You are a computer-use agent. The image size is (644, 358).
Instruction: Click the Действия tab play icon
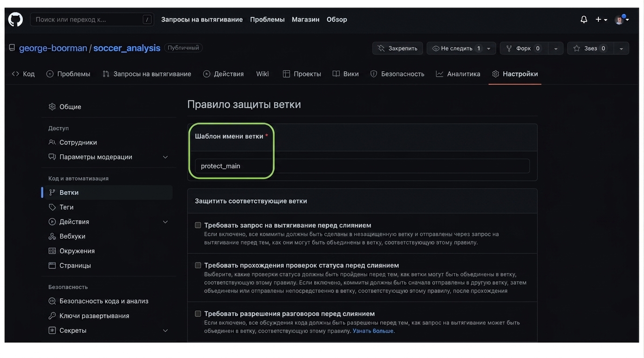tap(206, 74)
